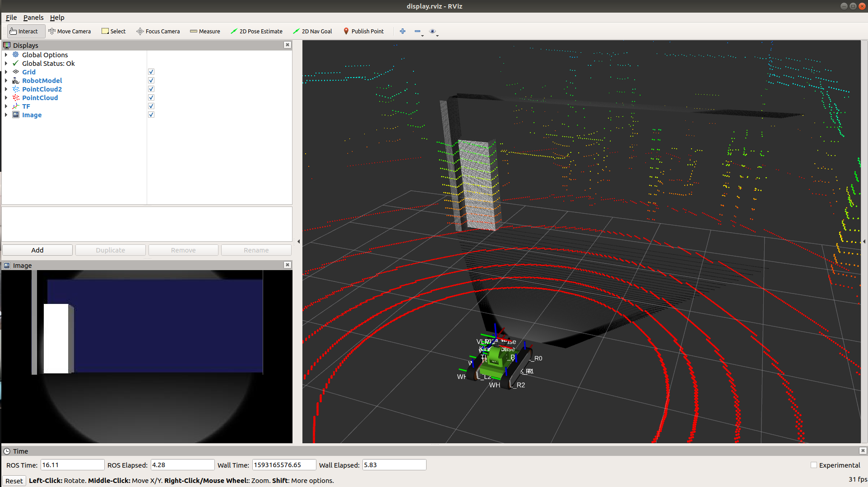The width and height of the screenshot is (868, 487).
Task: Click the Publish Point tool
Action: (363, 31)
